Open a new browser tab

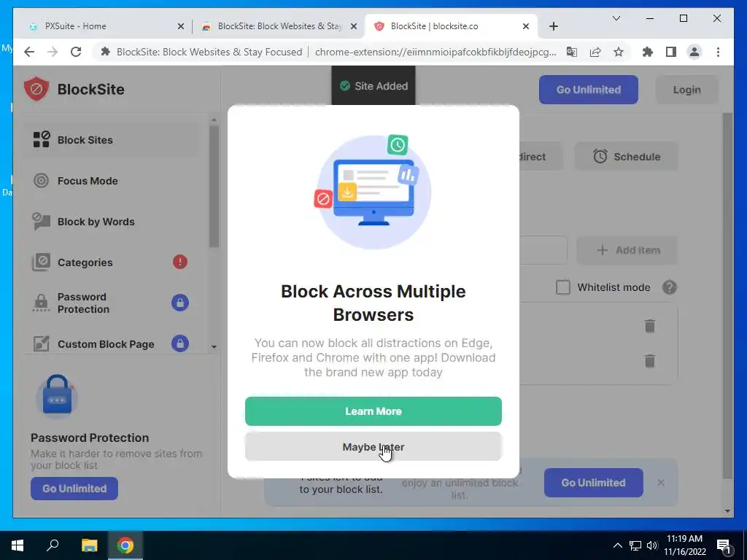click(x=553, y=26)
